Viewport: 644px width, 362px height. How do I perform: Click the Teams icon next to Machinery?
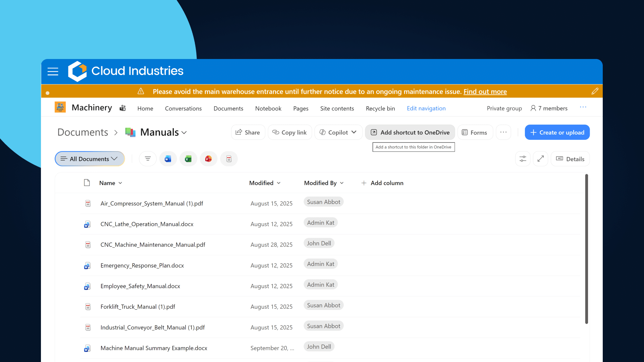tap(123, 108)
